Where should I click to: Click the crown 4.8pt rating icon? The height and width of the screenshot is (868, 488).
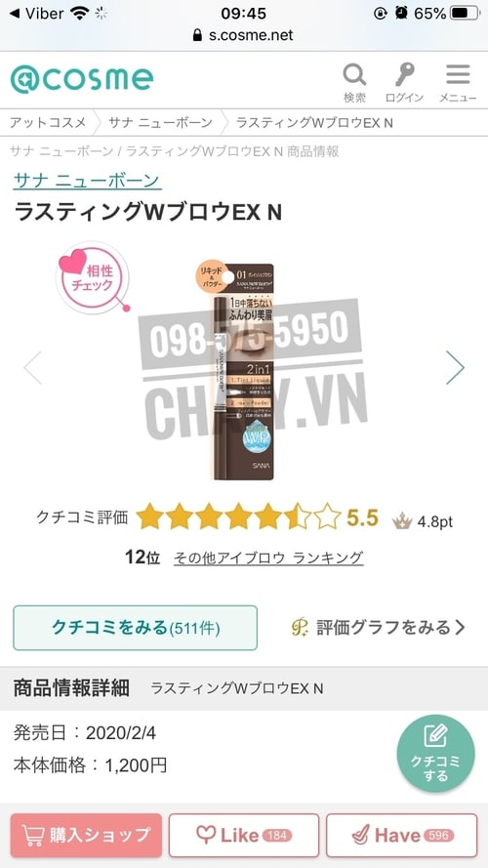pyautogui.click(x=402, y=521)
